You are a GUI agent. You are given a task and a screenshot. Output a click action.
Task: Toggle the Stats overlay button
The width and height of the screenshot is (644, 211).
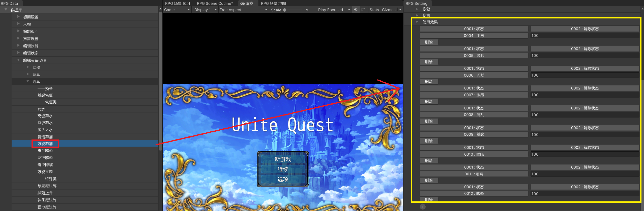(374, 10)
